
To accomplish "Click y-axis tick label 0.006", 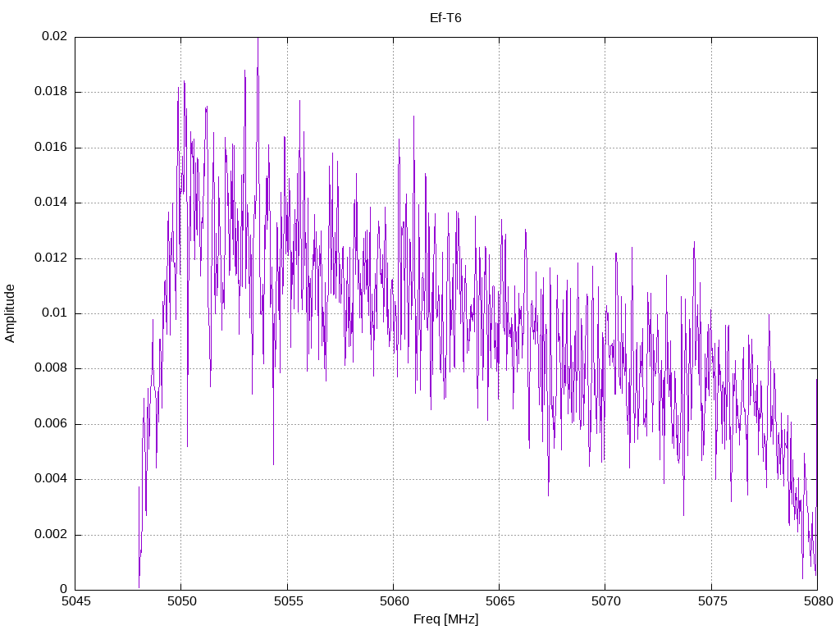I will click(x=51, y=424).
